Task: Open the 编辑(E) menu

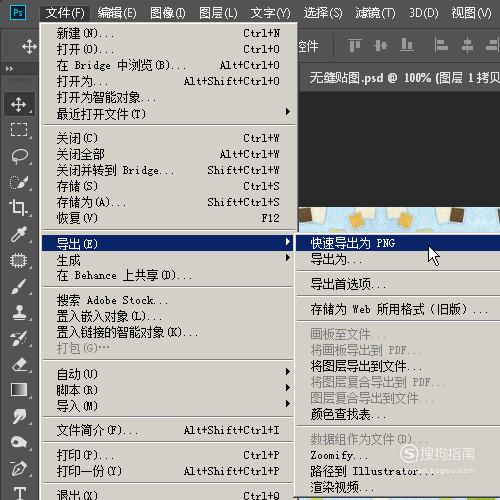Action: [x=117, y=13]
